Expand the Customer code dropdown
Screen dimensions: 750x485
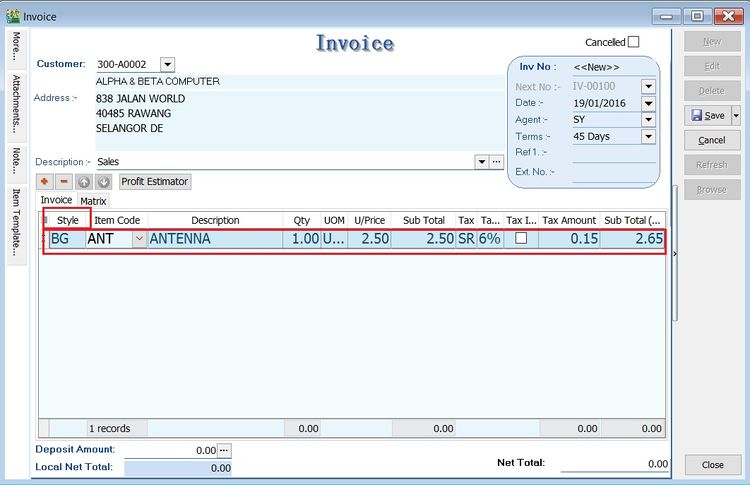click(x=167, y=64)
